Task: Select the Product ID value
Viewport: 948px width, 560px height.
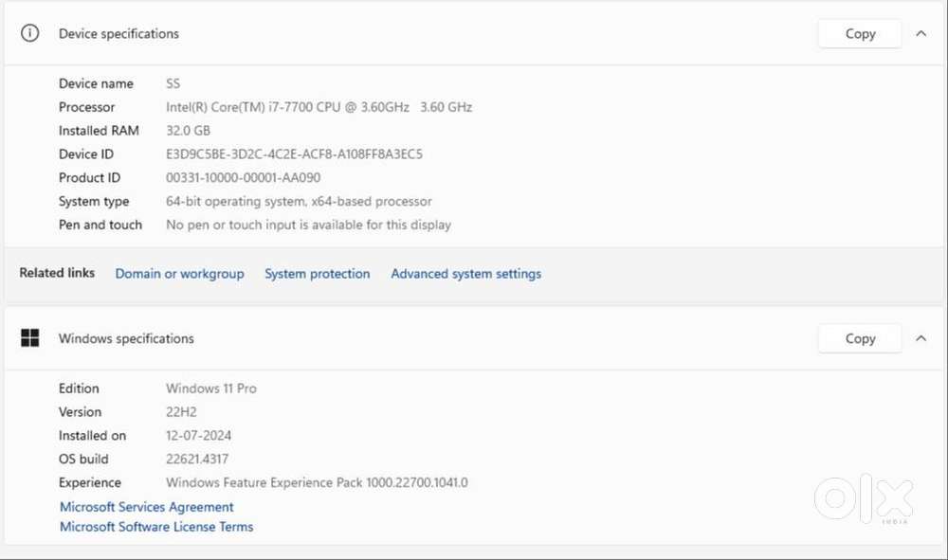Action: (244, 177)
